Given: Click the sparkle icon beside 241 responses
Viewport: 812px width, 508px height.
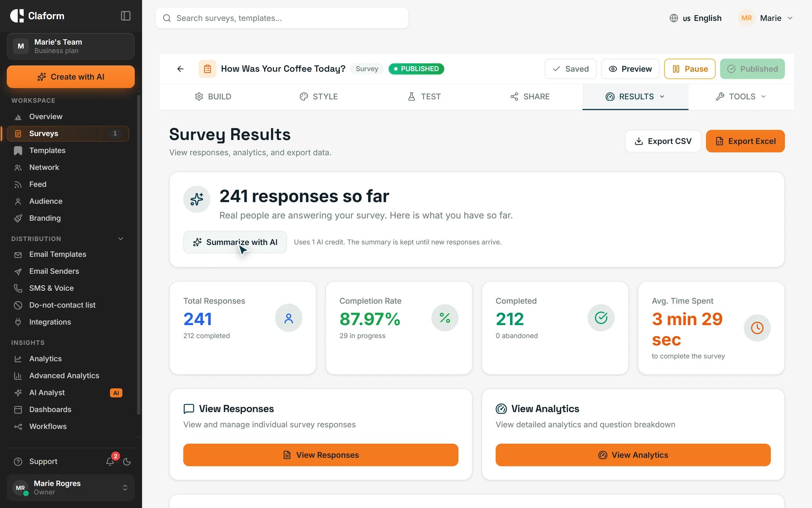Looking at the screenshot, I should point(197,199).
